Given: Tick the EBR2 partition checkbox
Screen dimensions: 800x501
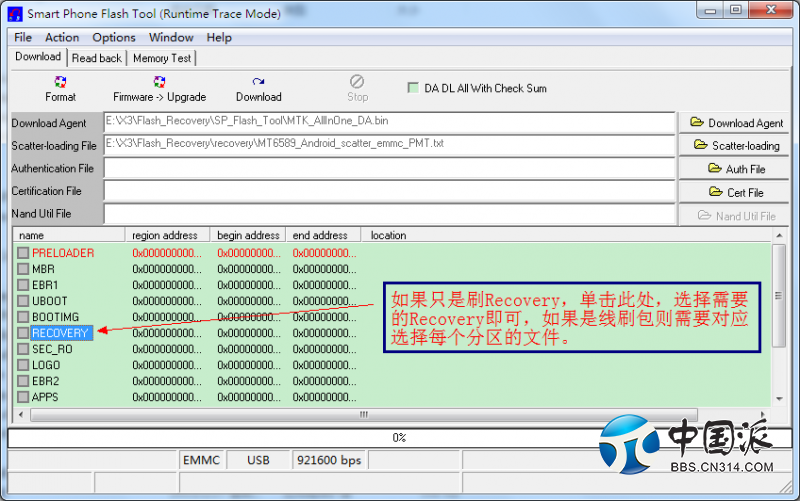Looking at the screenshot, I should 23,381.
